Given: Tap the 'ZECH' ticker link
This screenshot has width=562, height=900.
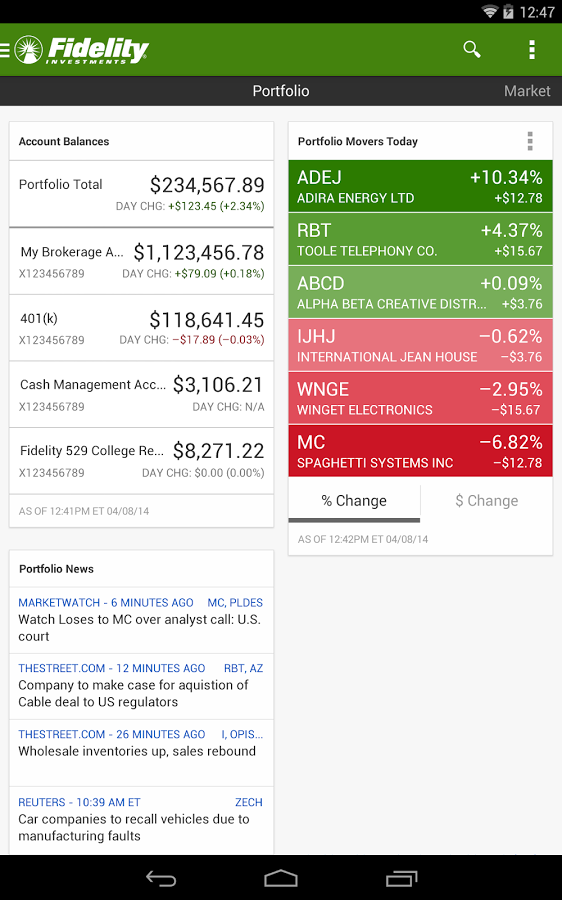Looking at the screenshot, I should click(249, 802).
